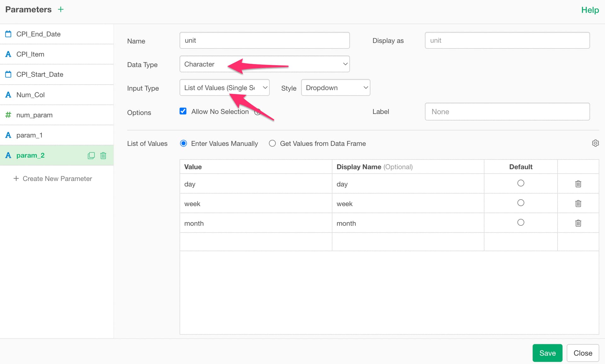The image size is (605, 364).
Task: Delete the param_2 parameter with the trash icon
Action: 103,156
